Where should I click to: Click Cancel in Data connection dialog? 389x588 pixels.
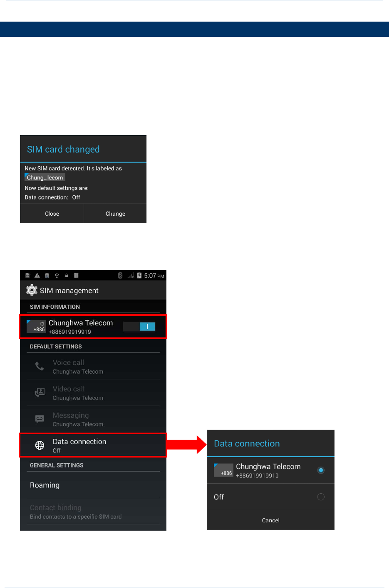click(x=270, y=520)
